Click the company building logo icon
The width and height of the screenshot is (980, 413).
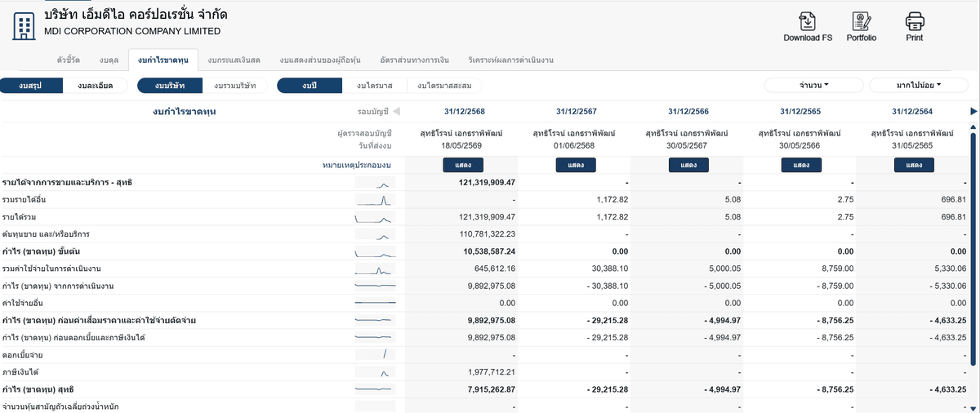24,24
